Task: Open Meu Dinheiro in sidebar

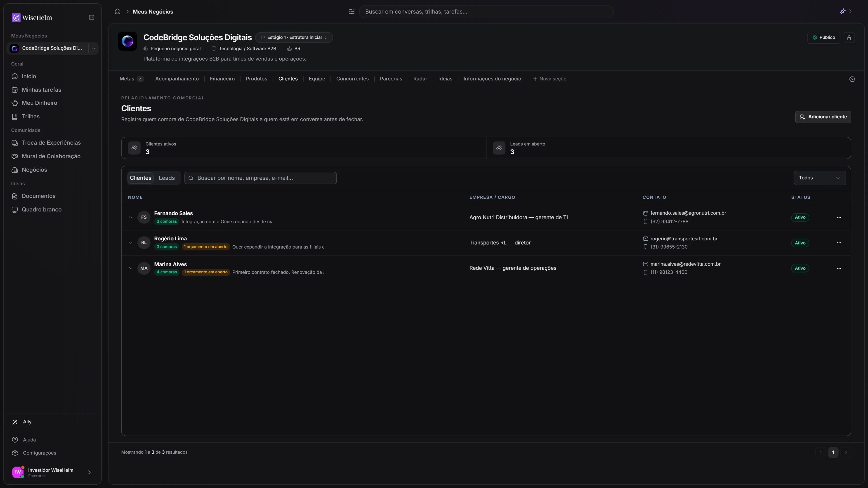Action: click(x=53, y=103)
